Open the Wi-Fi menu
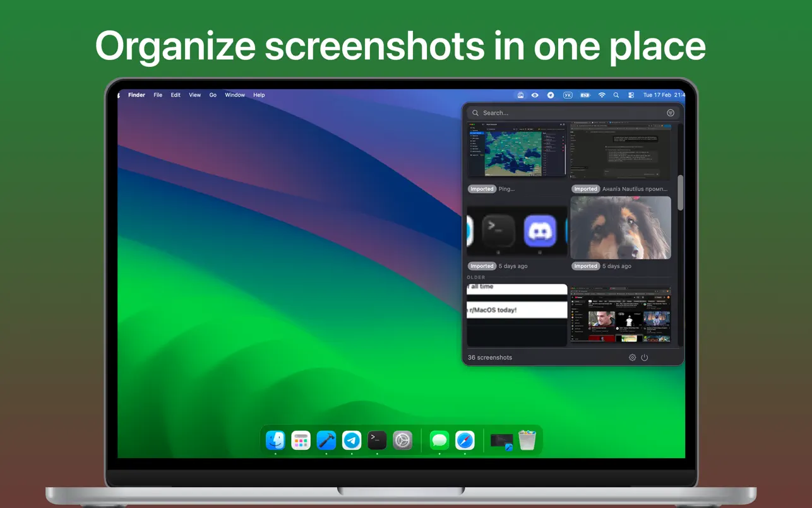Viewport: 812px width, 508px height. pos(602,95)
